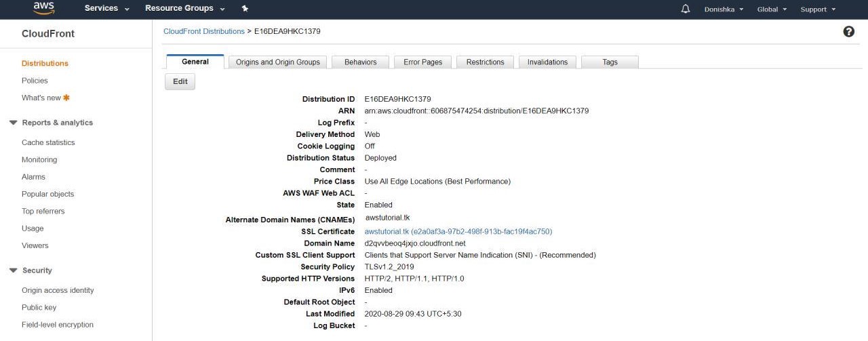Open the Tags tab
868x341 pixels.
(610, 62)
